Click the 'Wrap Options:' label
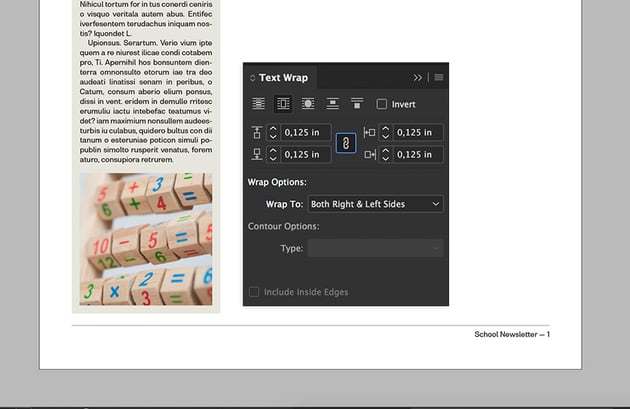Image resolution: width=630 pixels, height=409 pixels. point(277,182)
